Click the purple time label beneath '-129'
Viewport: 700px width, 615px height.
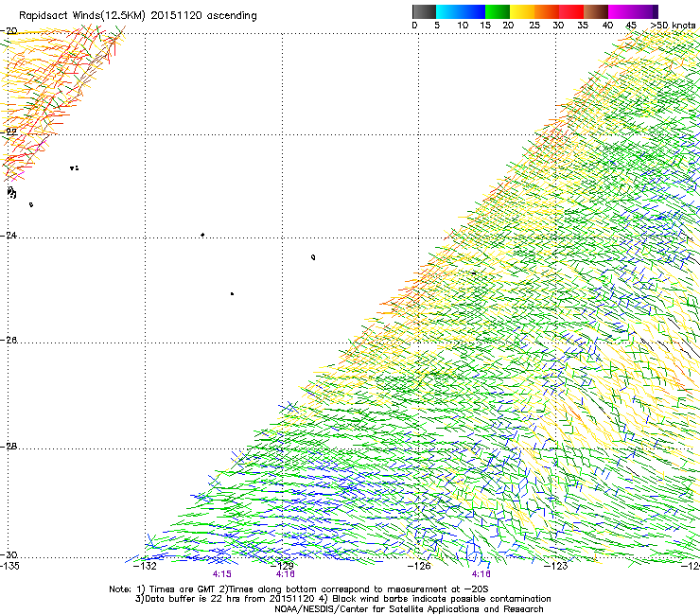tap(286, 574)
